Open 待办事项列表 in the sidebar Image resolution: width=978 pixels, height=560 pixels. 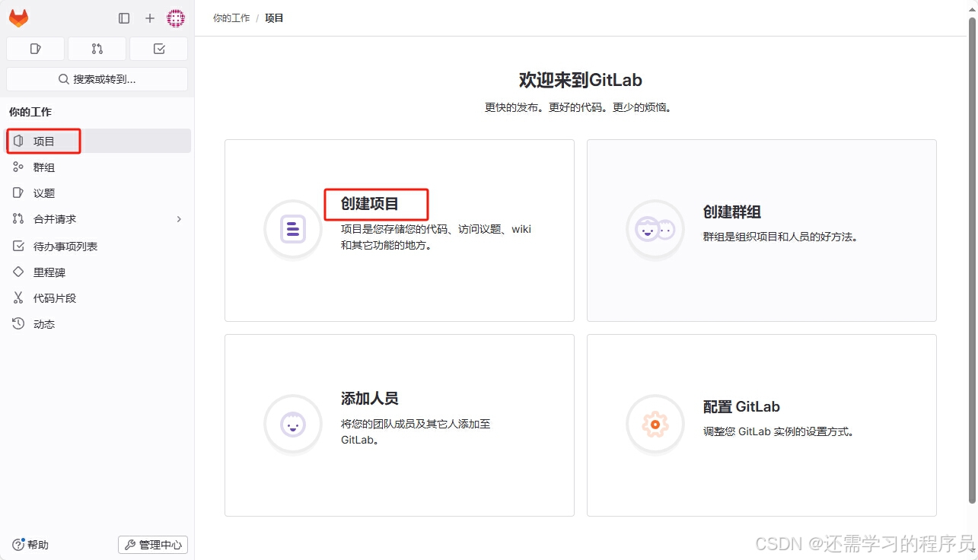(98, 247)
